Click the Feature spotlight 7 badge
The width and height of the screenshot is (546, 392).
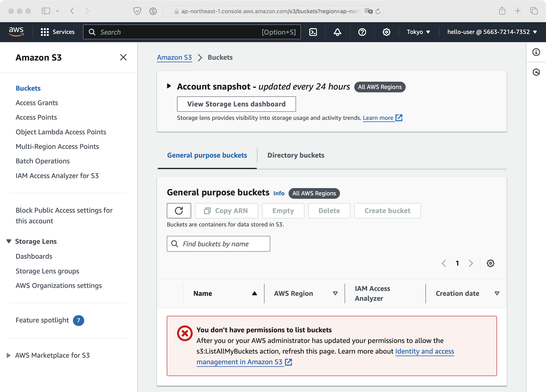pos(78,320)
